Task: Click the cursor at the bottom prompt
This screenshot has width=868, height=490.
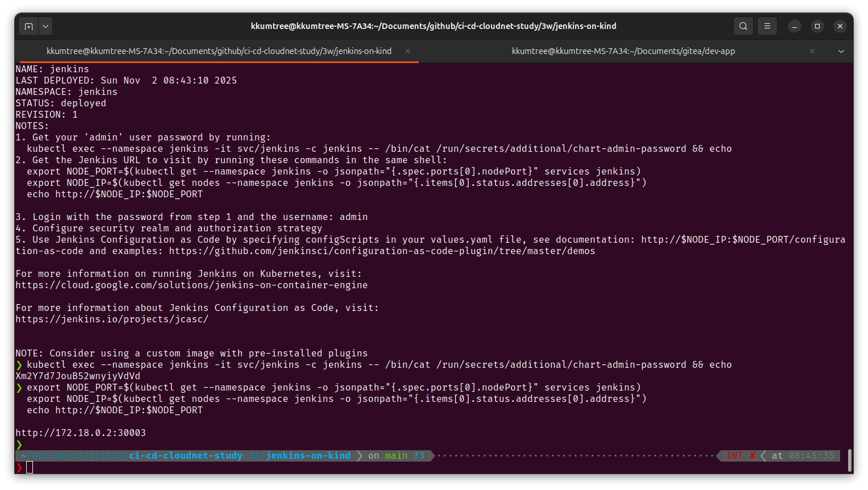Action: [x=30, y=467]
